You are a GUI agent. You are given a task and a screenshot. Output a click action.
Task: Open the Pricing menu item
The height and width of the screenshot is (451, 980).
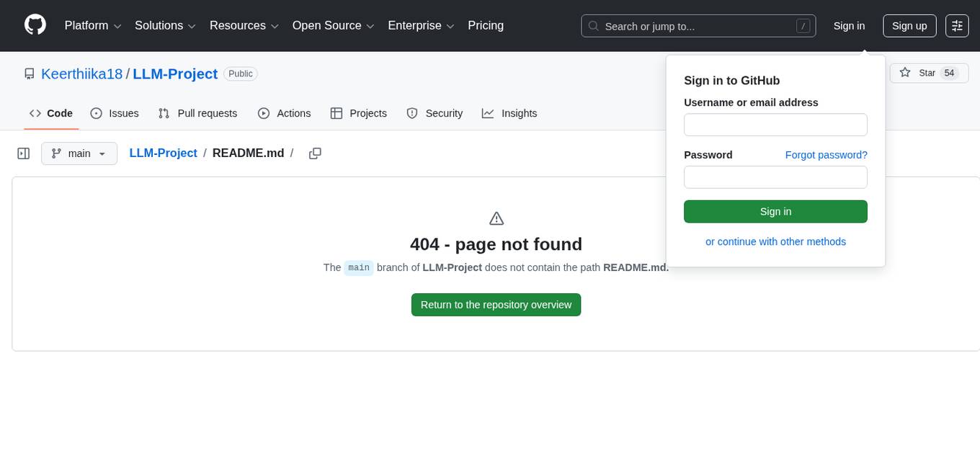pos(486,25)
